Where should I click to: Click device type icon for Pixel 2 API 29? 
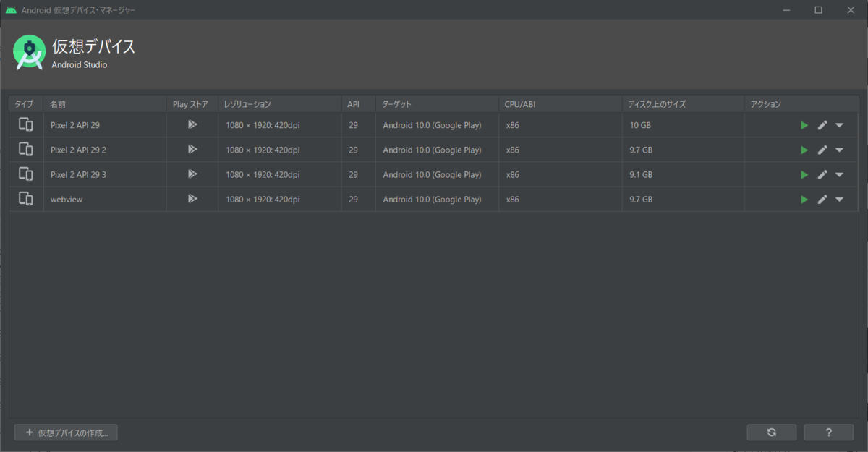coord(26,124)
